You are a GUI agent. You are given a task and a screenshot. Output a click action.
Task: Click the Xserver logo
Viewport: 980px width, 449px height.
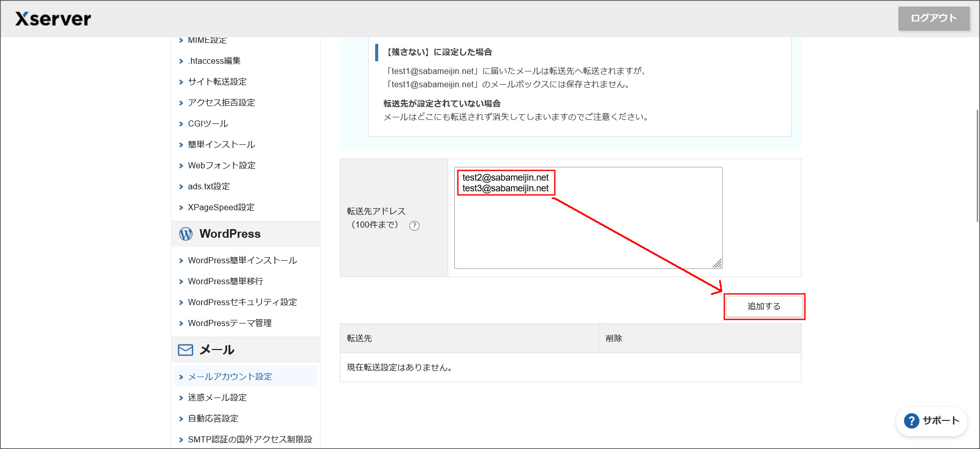(53, 19)
